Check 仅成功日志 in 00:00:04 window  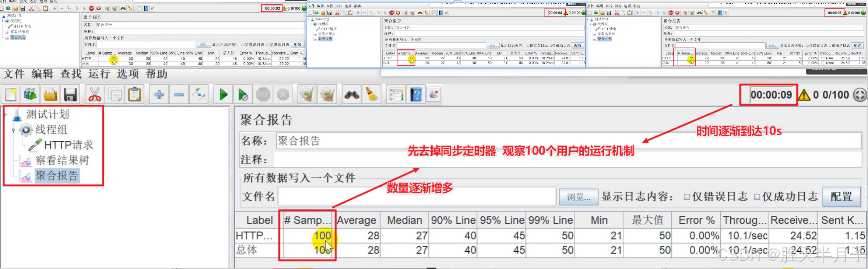tap(551, 46)
